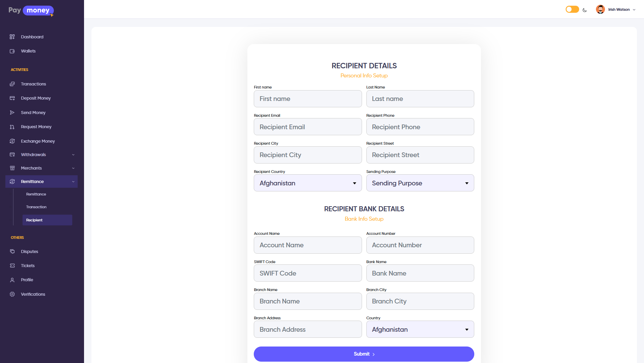Click the Transactions icon

tap(12, 84)
